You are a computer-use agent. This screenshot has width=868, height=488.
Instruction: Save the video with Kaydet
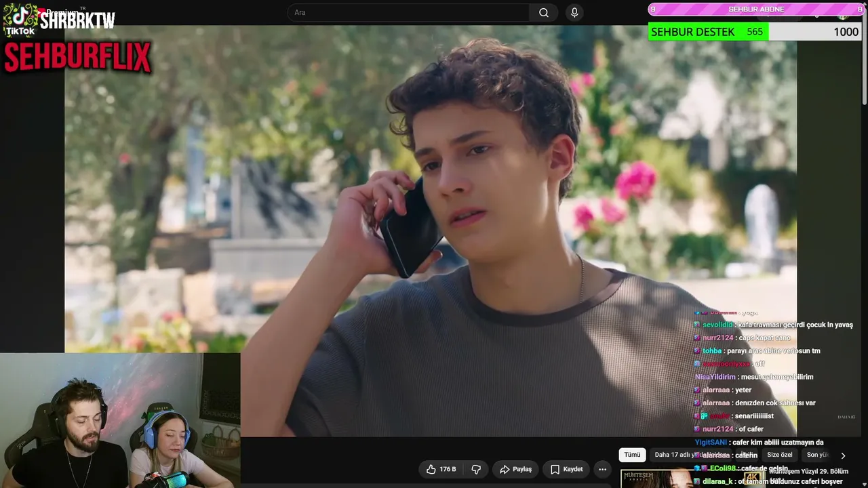(566, 469)
